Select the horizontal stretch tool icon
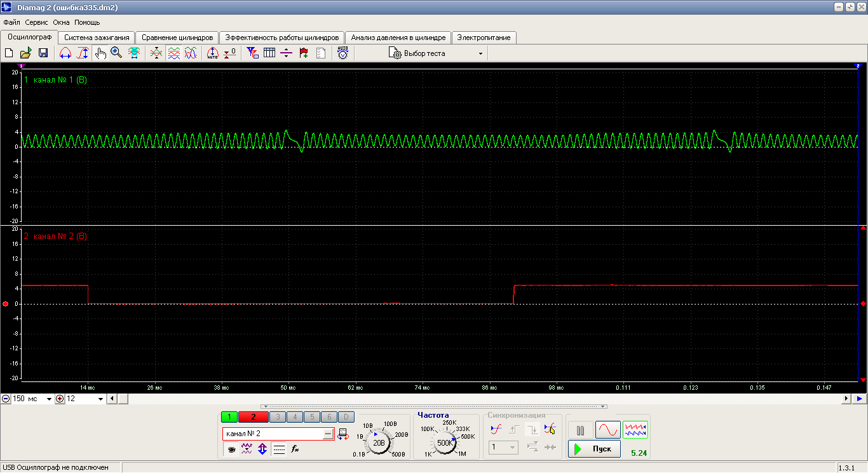 65,53
